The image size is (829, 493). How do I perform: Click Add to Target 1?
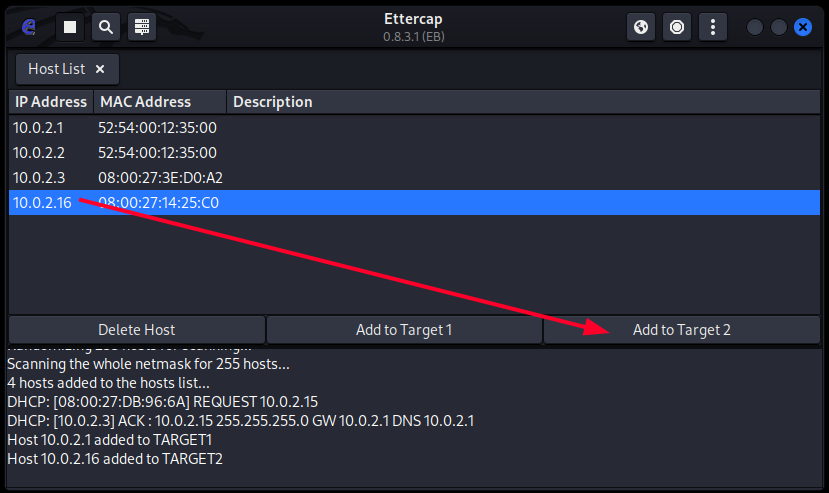click(404, 330)
